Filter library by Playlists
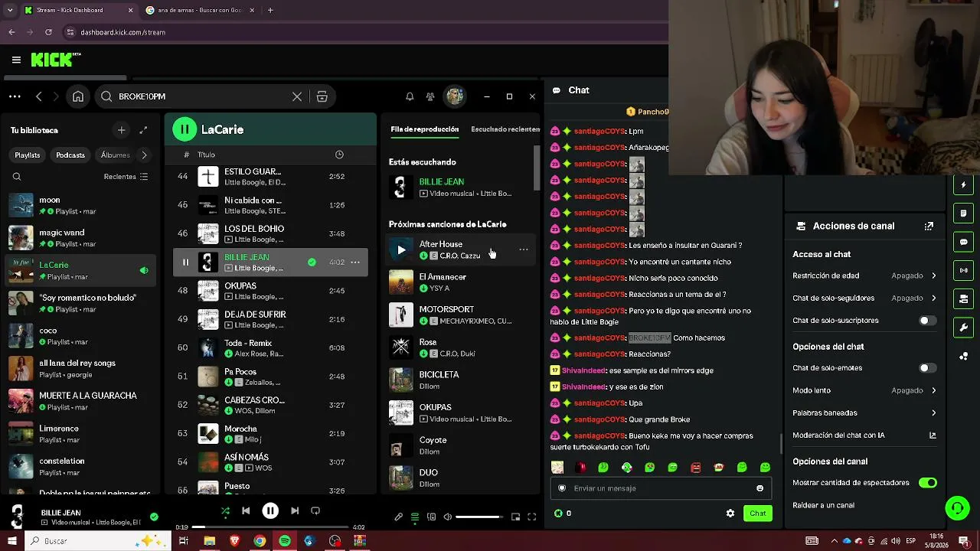Screen dimensions: 980x551 (28, 155)
